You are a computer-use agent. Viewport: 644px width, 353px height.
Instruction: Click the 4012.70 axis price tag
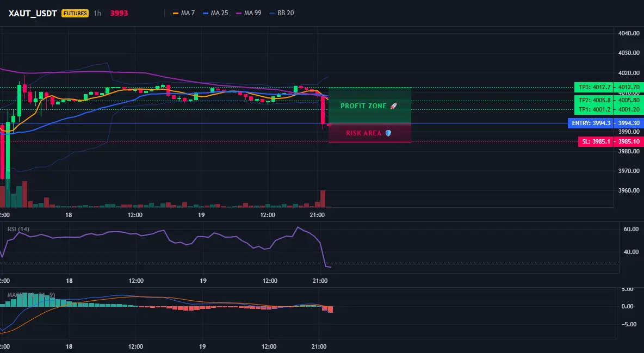pyautogui.click(x=628, y=87)
